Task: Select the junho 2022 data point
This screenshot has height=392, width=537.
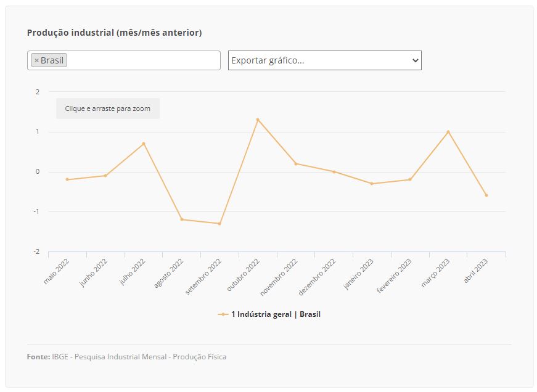Action: (105, 176)
